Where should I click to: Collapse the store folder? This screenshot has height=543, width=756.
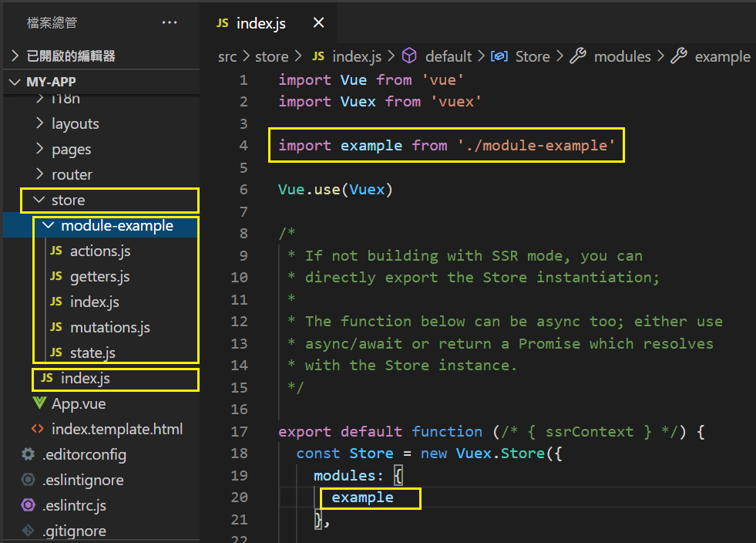(39, 201)
